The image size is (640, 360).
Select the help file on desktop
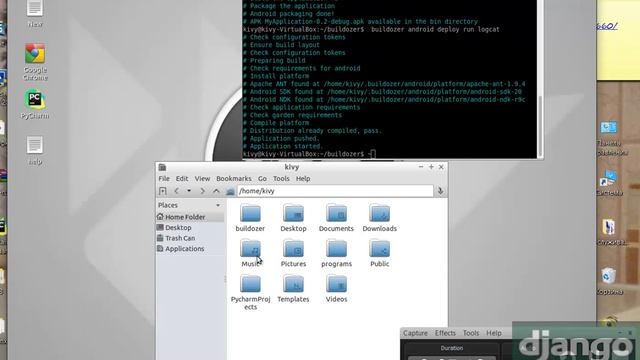[35, 151]
